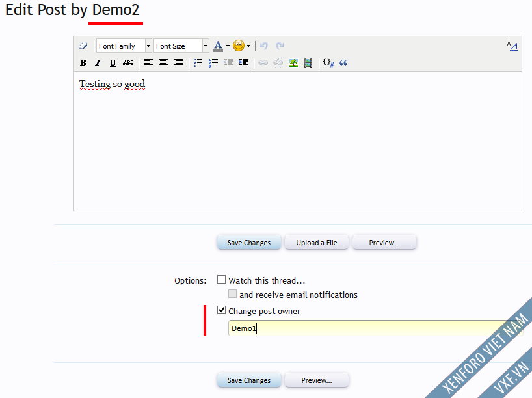Screen dimensions: 532x398
Task: Align text right
Action: (x=178, y=63)
